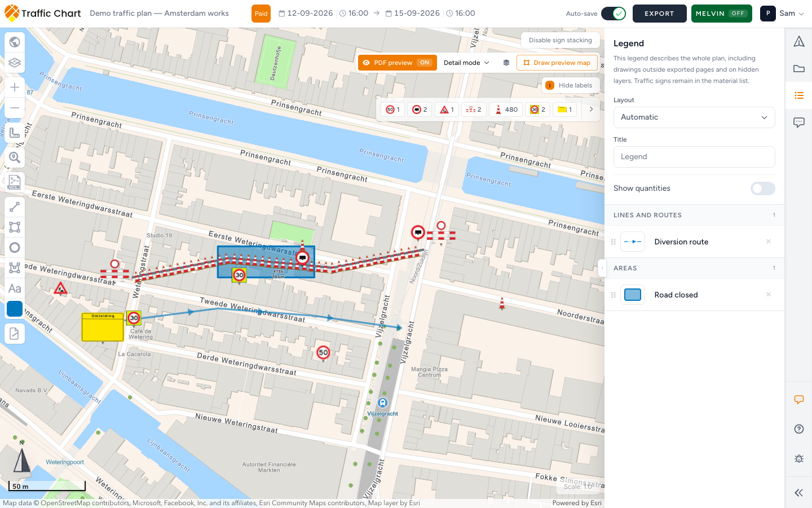Select the Aa text tool

tap(15, 288)
